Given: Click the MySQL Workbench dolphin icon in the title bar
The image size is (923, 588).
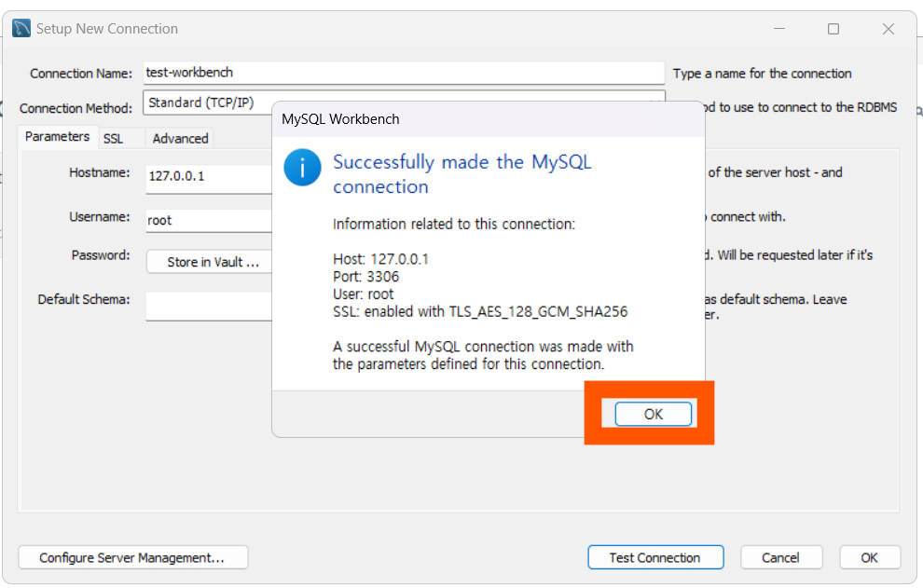Looking at the screenshot, I should [x=21, y=28].
